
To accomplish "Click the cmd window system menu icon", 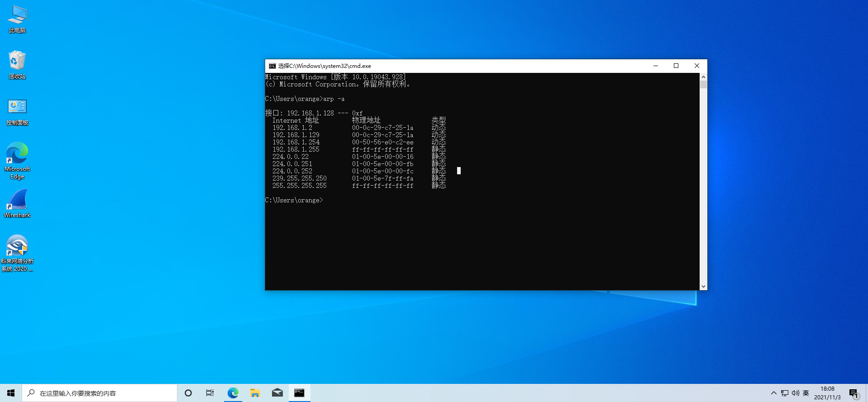I will click(272, 66).
